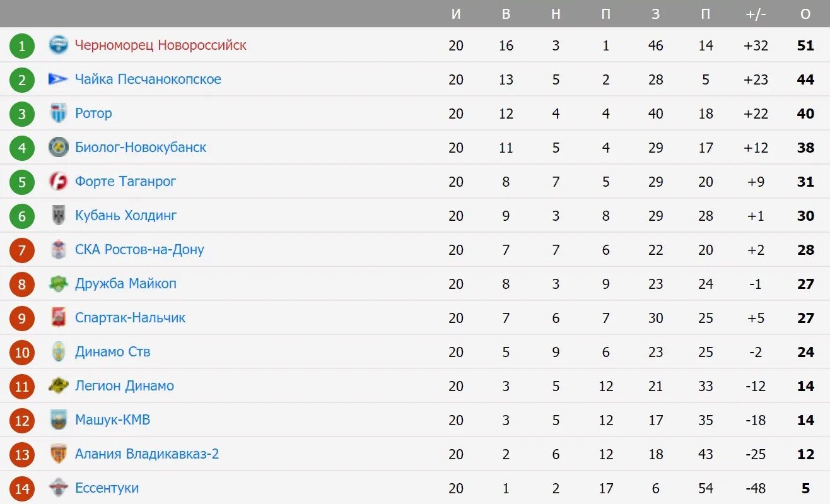
Task: Sort the table by the О points column
Action: [805, 15]
